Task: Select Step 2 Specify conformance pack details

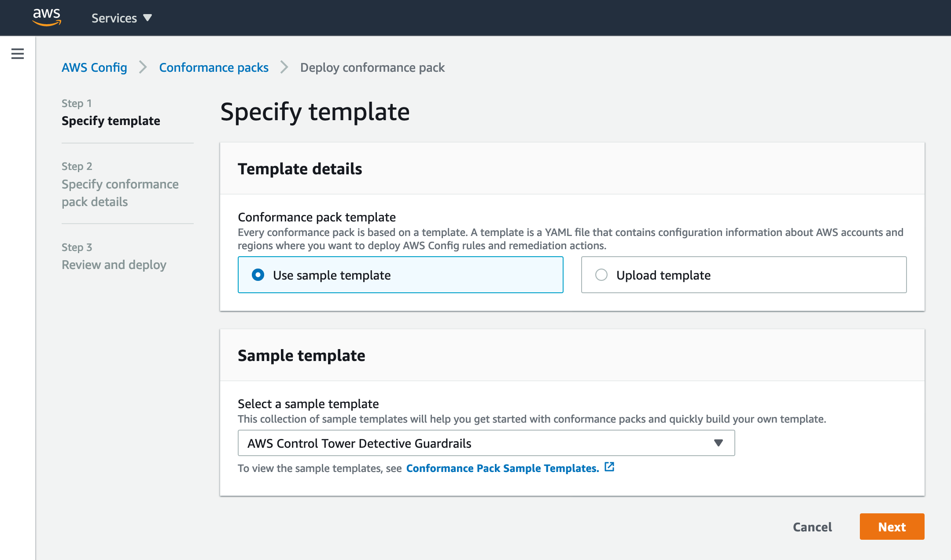Action: (120, 193)
